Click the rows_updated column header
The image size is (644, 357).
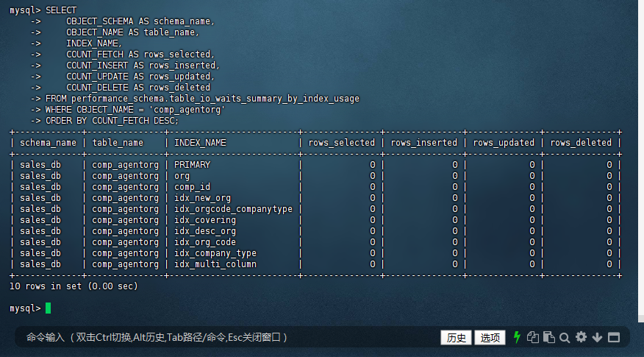(x=504, y=143)
